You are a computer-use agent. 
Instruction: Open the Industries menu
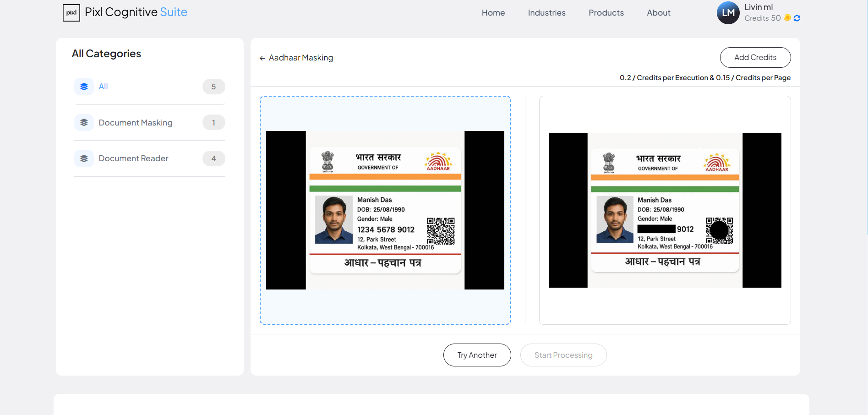click(x=546, y=12)
